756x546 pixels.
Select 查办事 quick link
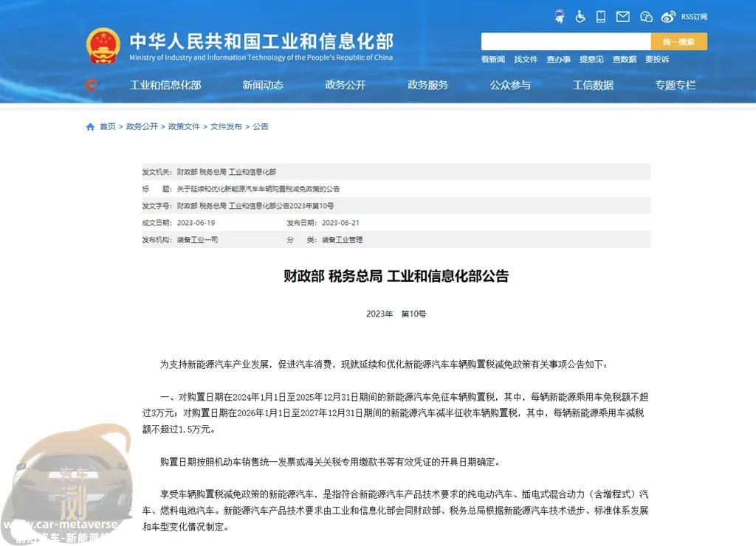point(558,59)
